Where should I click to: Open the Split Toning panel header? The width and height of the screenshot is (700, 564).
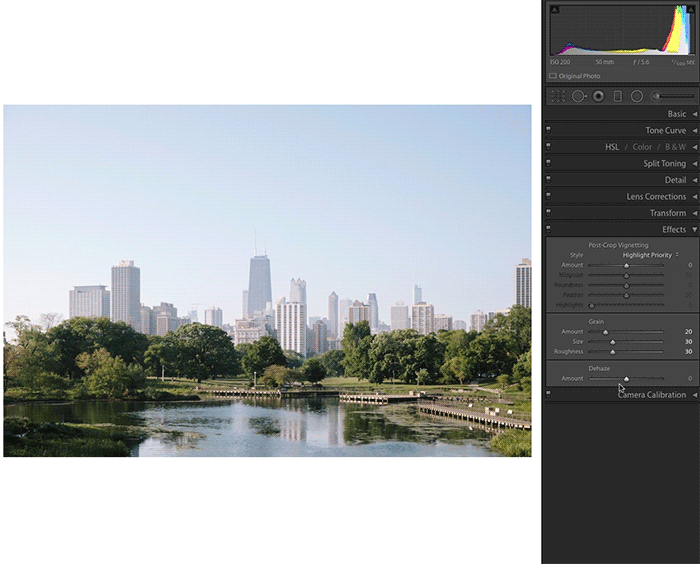[x=621, y=163]
